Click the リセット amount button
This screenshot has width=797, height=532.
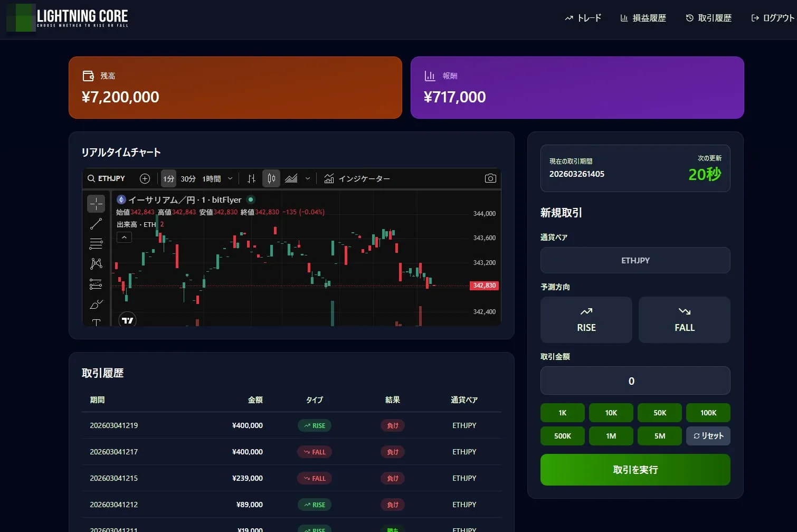pos(708,436)
